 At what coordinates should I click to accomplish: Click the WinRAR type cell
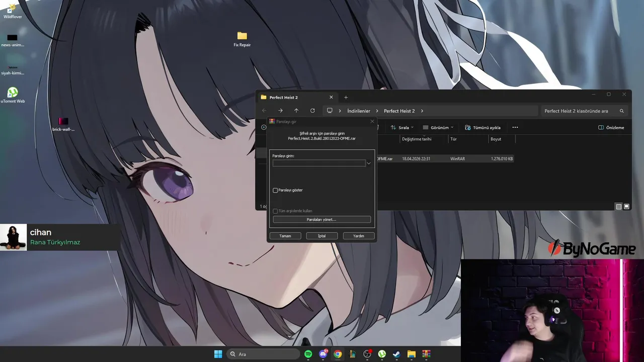point(458,159)
